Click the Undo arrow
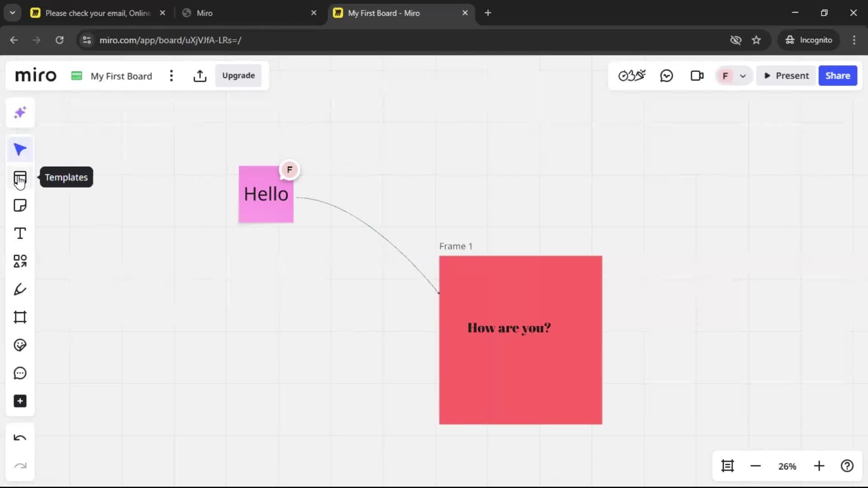The image size is (868, 488). click(20, 438)
